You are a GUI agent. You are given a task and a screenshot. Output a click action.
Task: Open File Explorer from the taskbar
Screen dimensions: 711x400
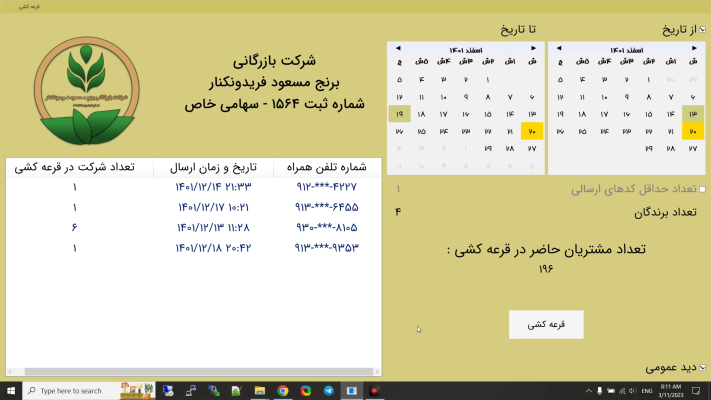(x=260, y=390)
